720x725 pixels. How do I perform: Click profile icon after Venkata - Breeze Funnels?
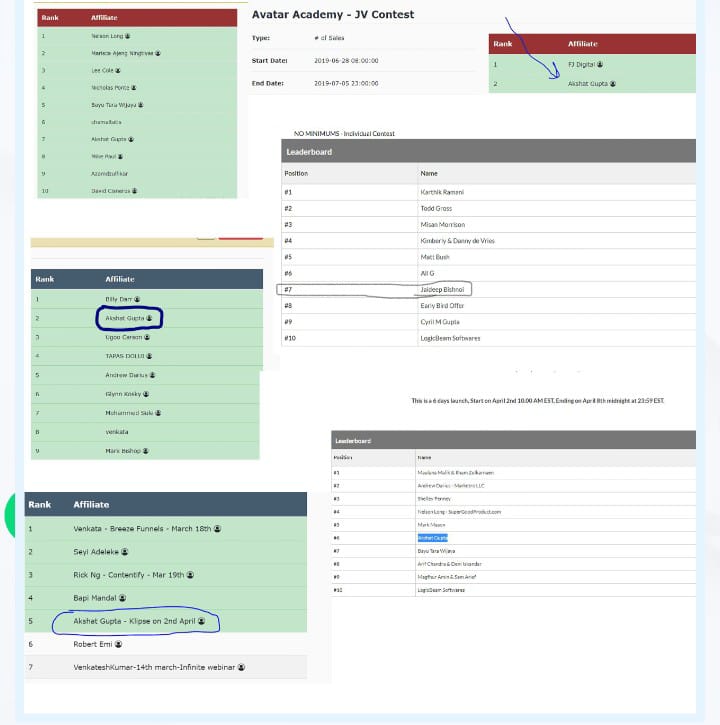point(217,528)
